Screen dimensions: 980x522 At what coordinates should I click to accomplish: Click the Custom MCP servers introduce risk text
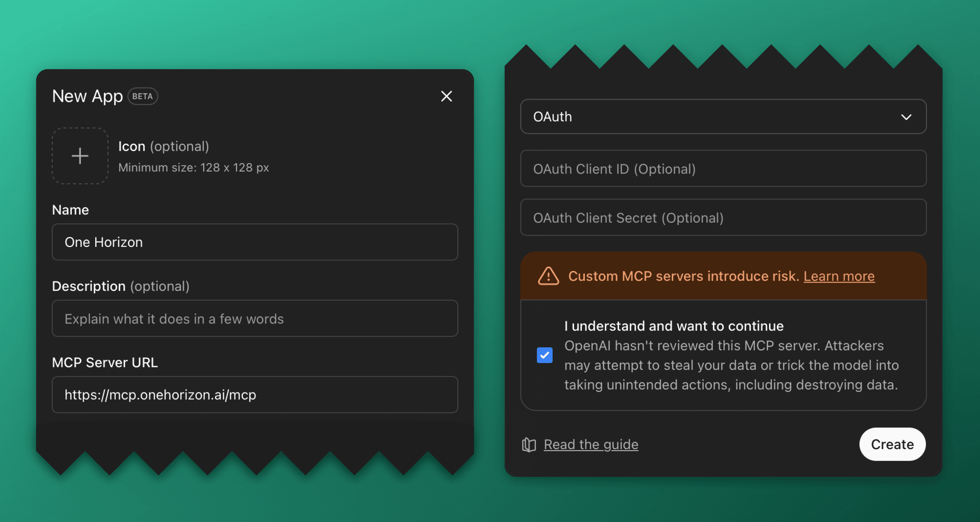[x=684, y=276]
